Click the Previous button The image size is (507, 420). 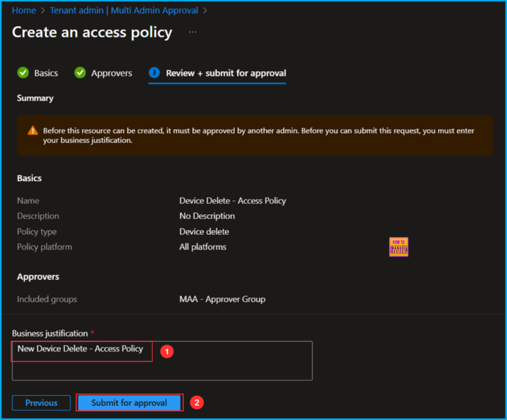(x=41, y=403)
